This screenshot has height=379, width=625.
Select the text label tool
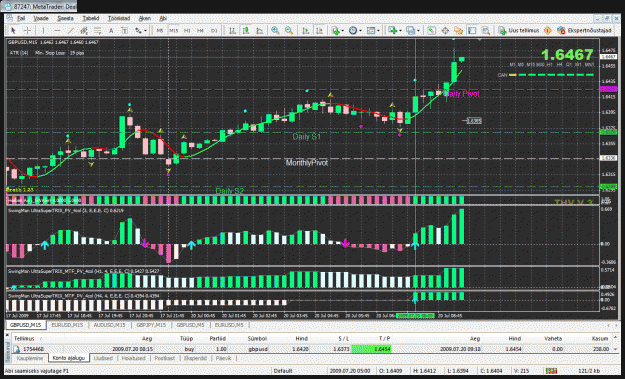[124, 30]
